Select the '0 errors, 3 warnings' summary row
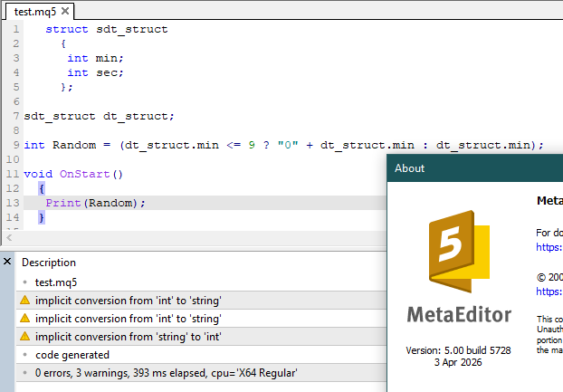Viewport: 563px width, 392px height. pos(165,373)
